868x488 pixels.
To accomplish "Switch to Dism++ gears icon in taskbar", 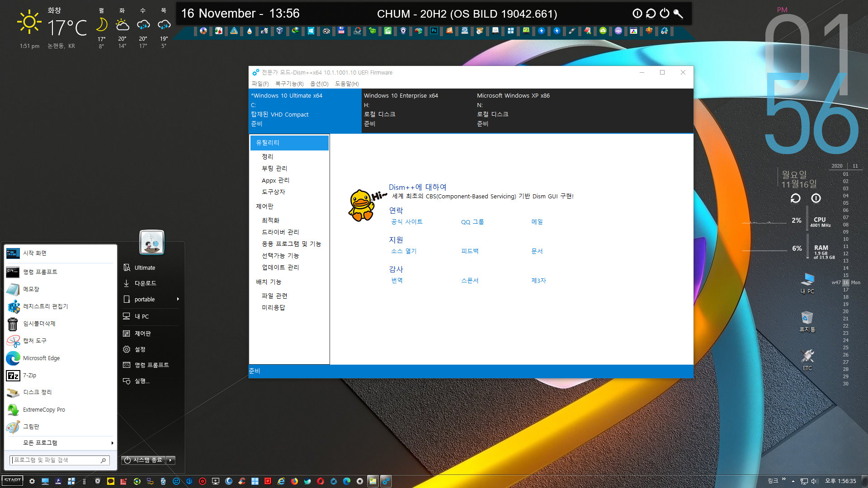I will pyautogui.click(x=386, y=481).
